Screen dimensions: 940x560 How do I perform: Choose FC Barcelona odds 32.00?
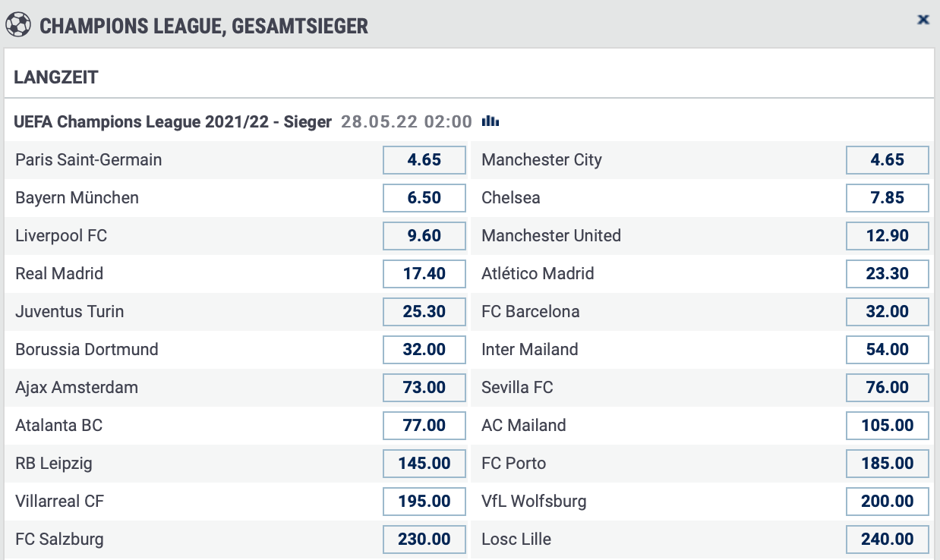coord(887,312)
